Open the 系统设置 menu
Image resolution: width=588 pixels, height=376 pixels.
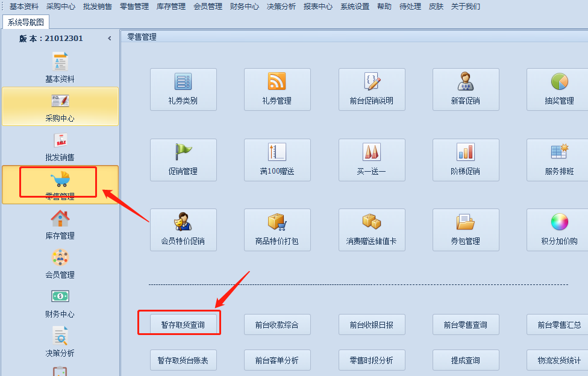[355, 7]
